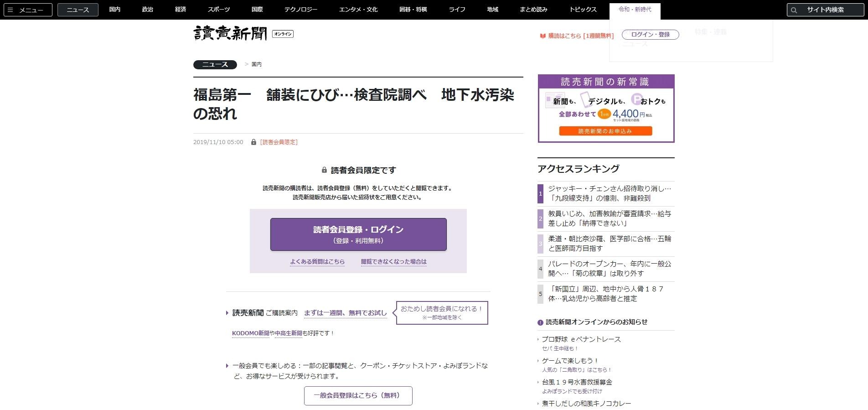Open the よくある質問はこちら link

pos(317,262)
